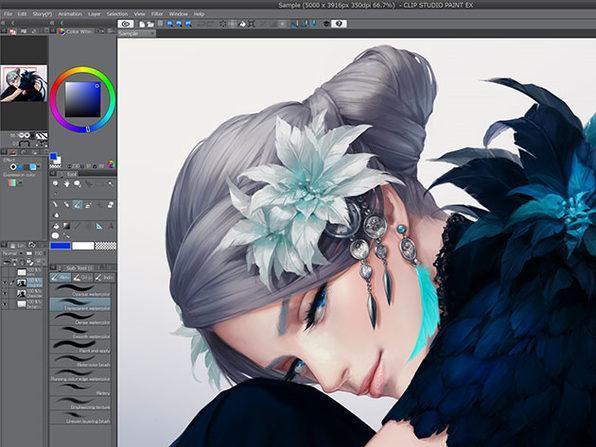The image size is (596, 447).
Task: Switch to the India ink sub tool tab
Action: [x=104, y=277]
